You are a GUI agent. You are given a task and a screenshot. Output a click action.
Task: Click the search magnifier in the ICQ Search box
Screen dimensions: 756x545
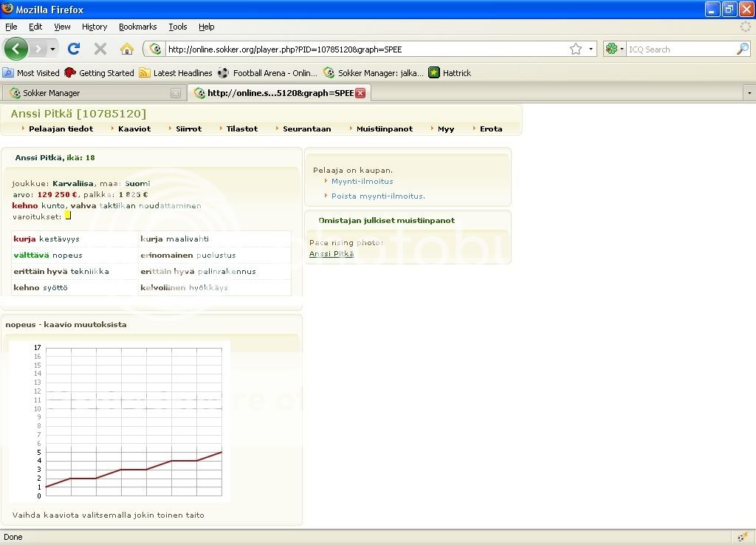pos(742,49)
